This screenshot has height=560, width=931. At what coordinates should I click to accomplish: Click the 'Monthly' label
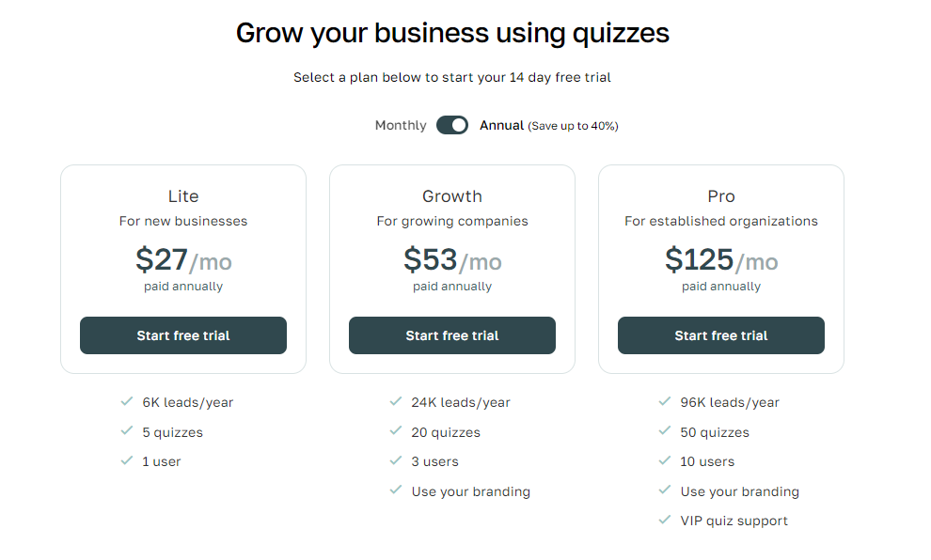coord(400,124)
